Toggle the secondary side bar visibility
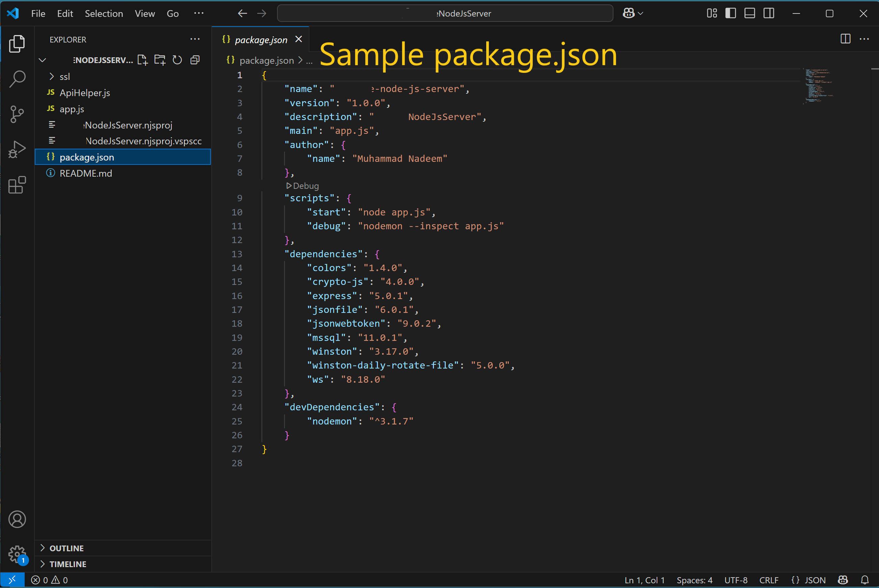 point(769,13)
